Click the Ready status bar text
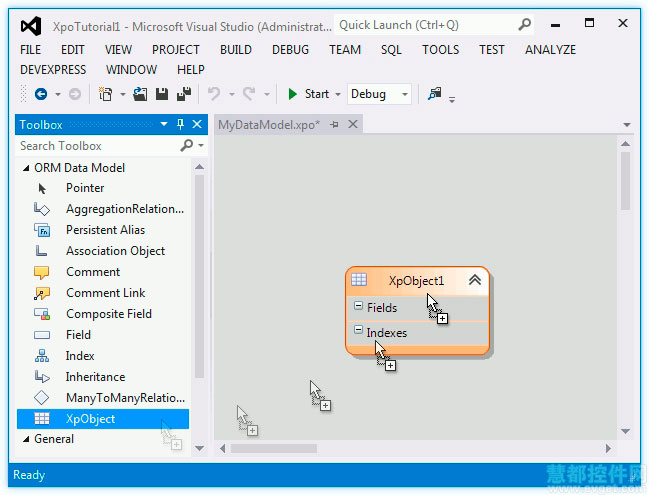This screenshot has height=495, width=649. [29, 475]
